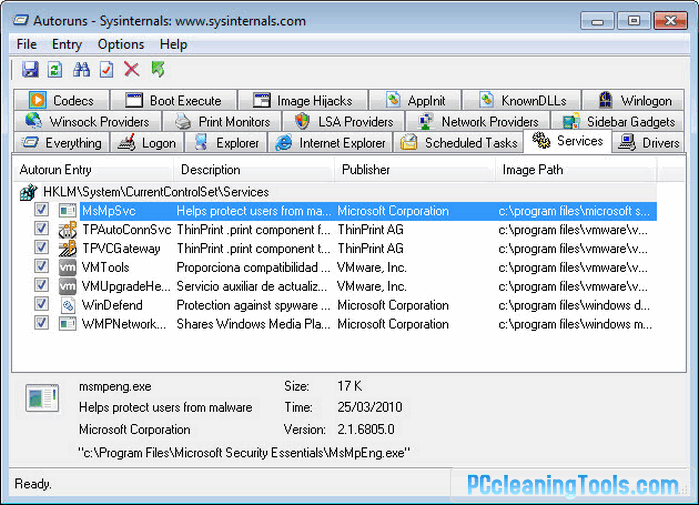Select the AppInit tab

tap(416, 100)
